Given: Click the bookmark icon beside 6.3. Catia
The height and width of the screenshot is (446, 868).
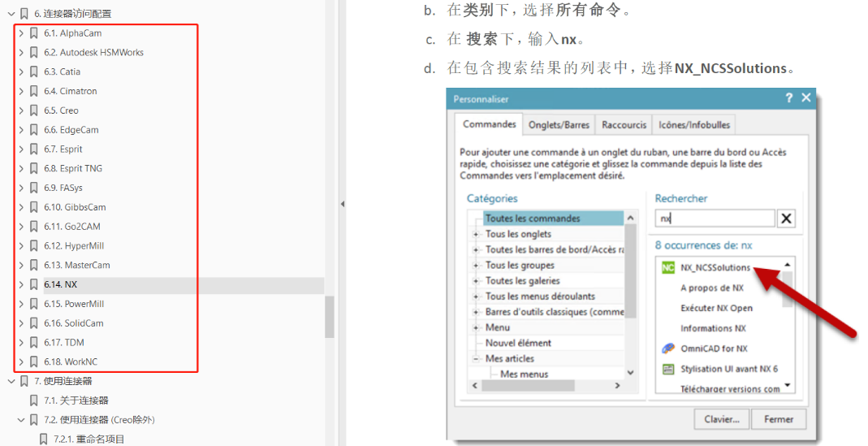Looking at the screenshot, I should click(34, 71).
